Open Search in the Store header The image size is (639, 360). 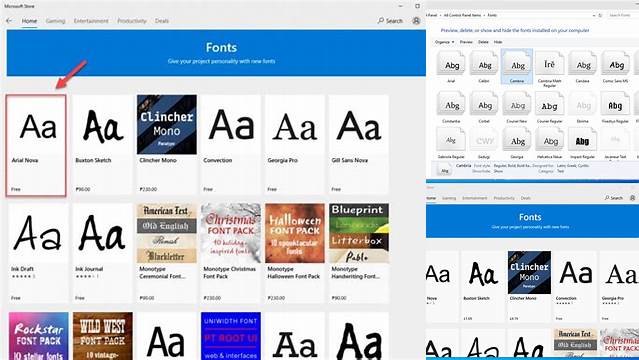pyautogui.click(x=390, y=20)
